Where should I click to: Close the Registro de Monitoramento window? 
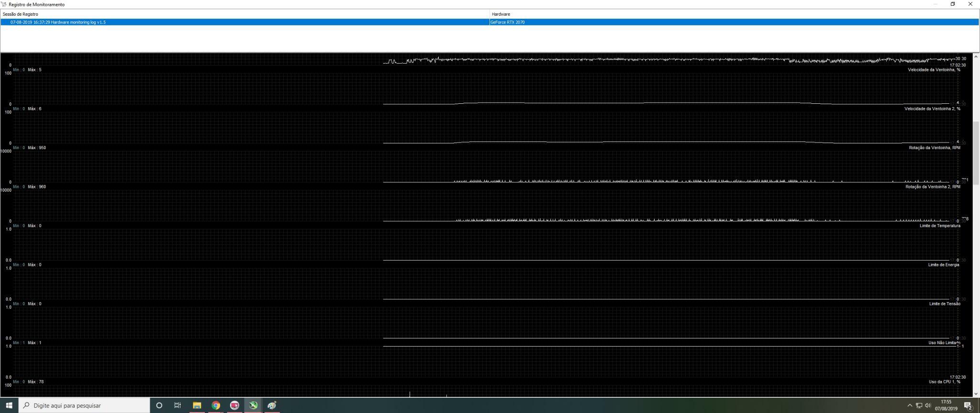tap(970, 4)
